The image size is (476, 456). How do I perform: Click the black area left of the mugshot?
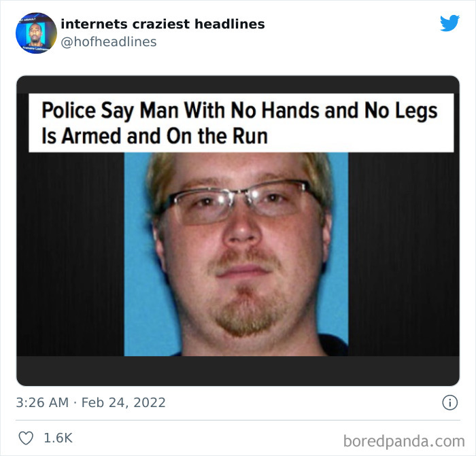[71, 254]
